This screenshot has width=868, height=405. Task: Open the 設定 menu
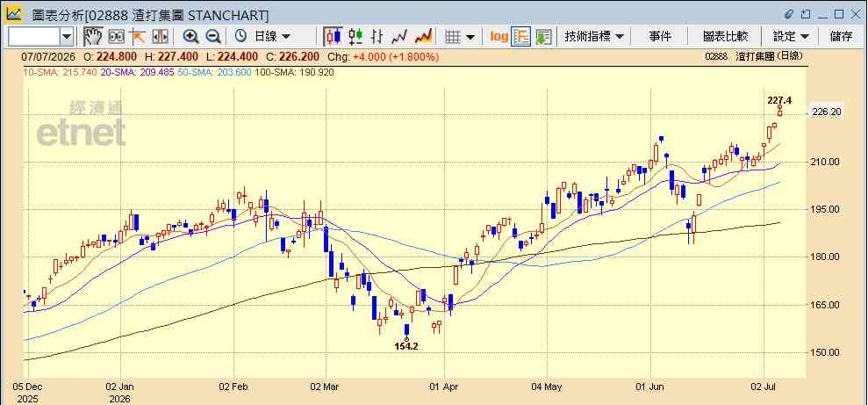[791, 37]
